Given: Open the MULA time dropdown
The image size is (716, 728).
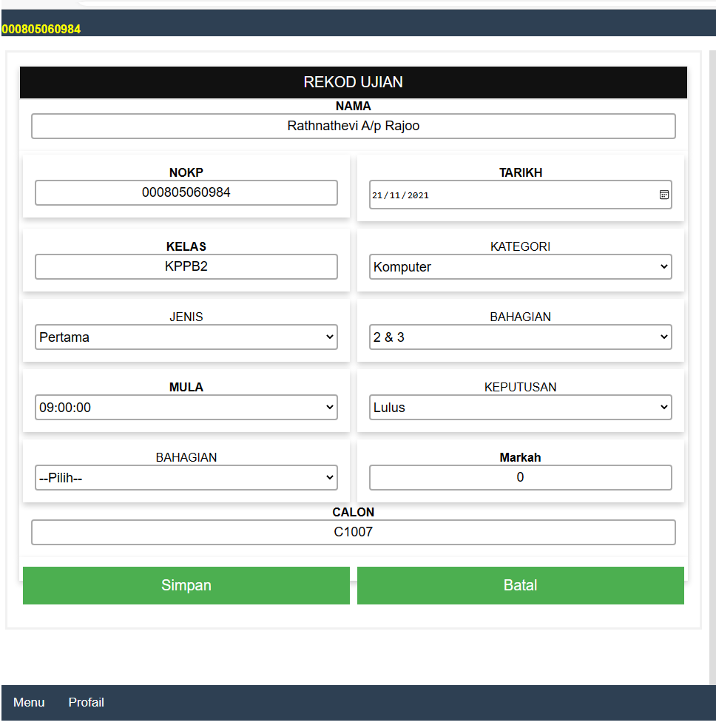Looking at the screenshot, I should [186, 408].
